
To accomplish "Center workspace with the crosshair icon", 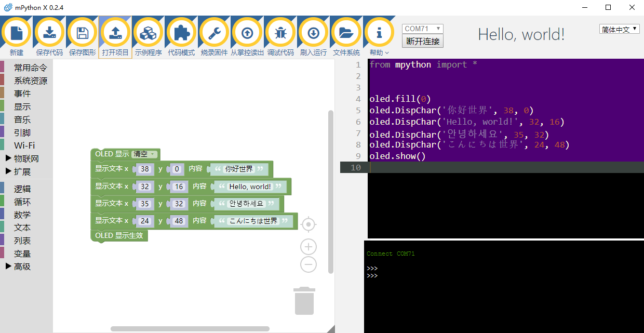I will click(308, 224).
